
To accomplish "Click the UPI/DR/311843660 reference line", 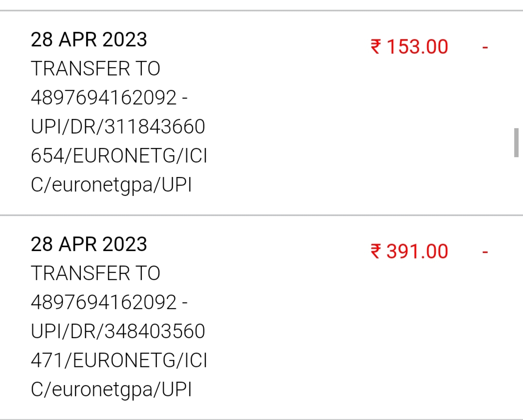I will 118,127.
